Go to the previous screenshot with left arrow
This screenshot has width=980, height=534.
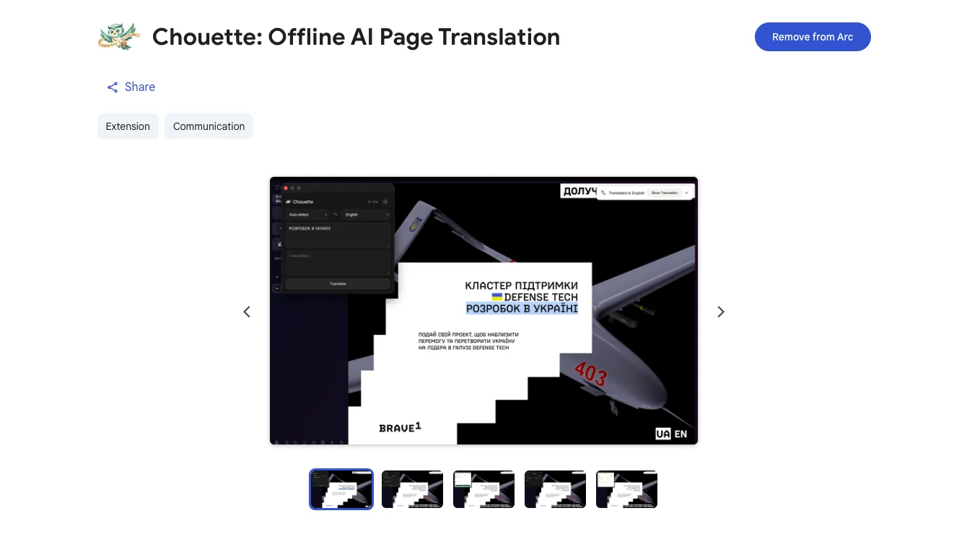click(x=247, y=312)
